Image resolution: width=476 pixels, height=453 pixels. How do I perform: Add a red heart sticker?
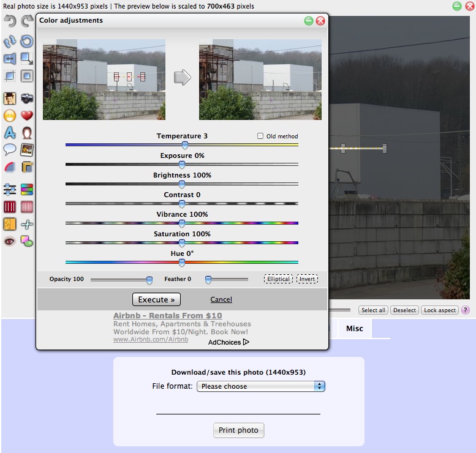[x=27, y=116]
